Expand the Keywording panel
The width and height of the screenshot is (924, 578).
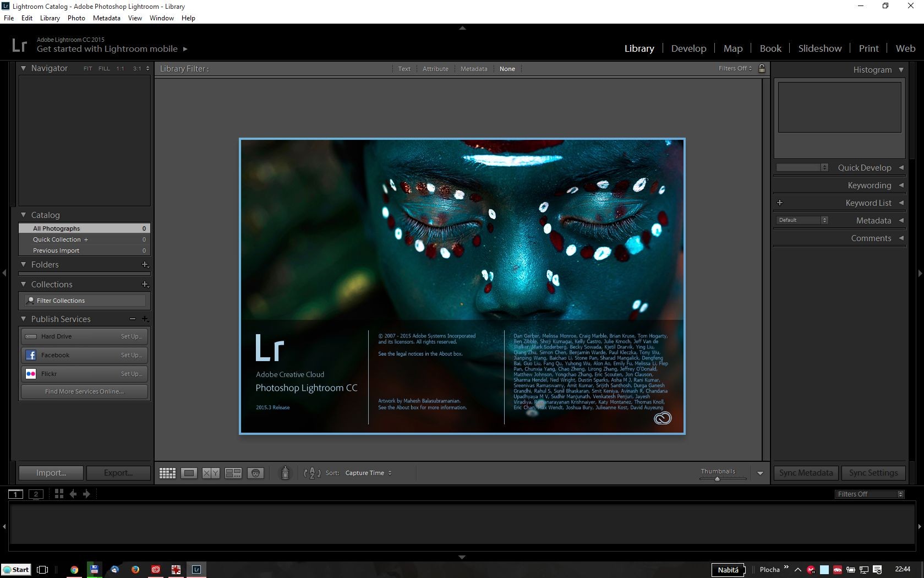tap(901, 185)
